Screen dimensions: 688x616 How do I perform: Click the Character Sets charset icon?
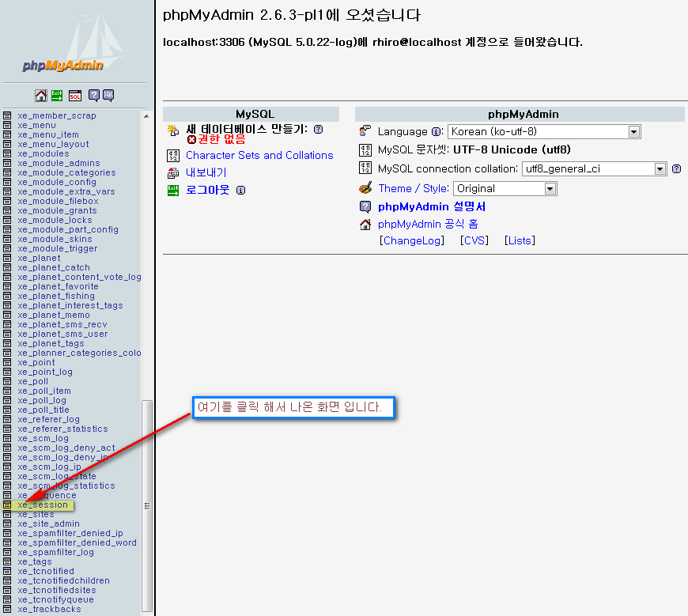(173, 156)
